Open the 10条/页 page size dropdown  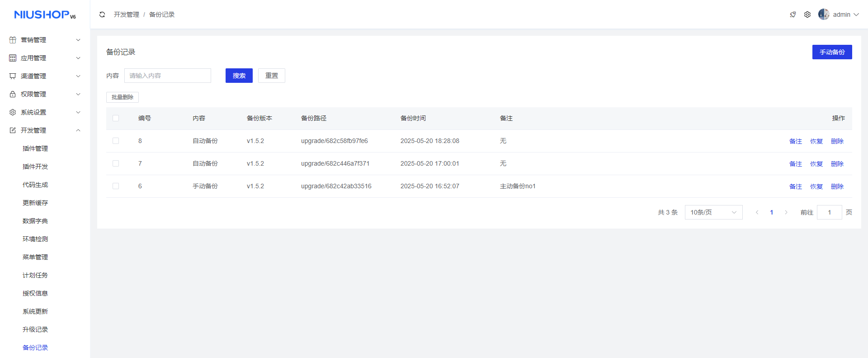tap(713, 212)
